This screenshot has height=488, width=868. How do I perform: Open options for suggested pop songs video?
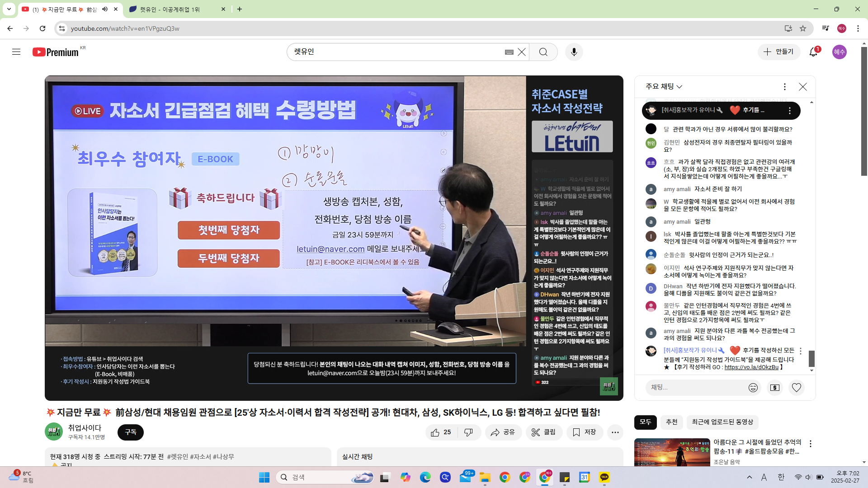811,444
